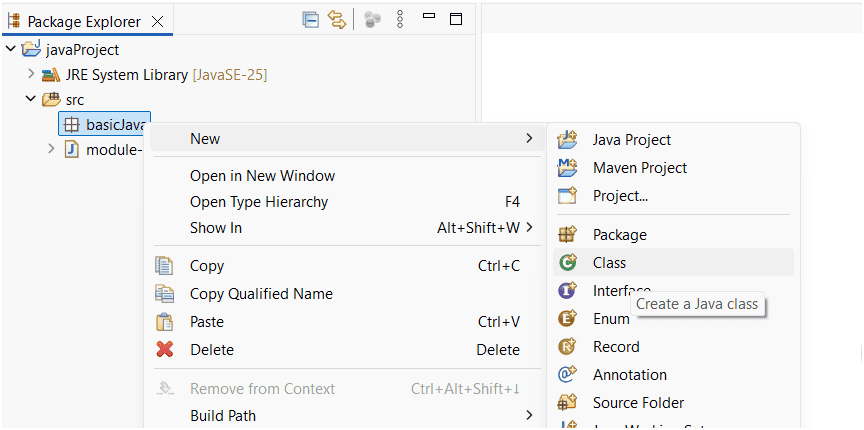Minimize the Package Explorer view
The image size is (864, 430).
[x=429, y=17]
